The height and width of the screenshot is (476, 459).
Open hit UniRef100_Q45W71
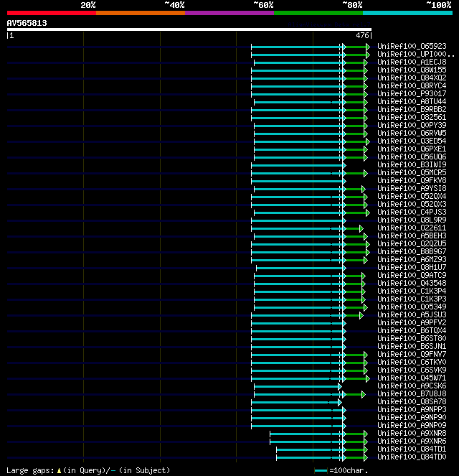pos(412,378)
